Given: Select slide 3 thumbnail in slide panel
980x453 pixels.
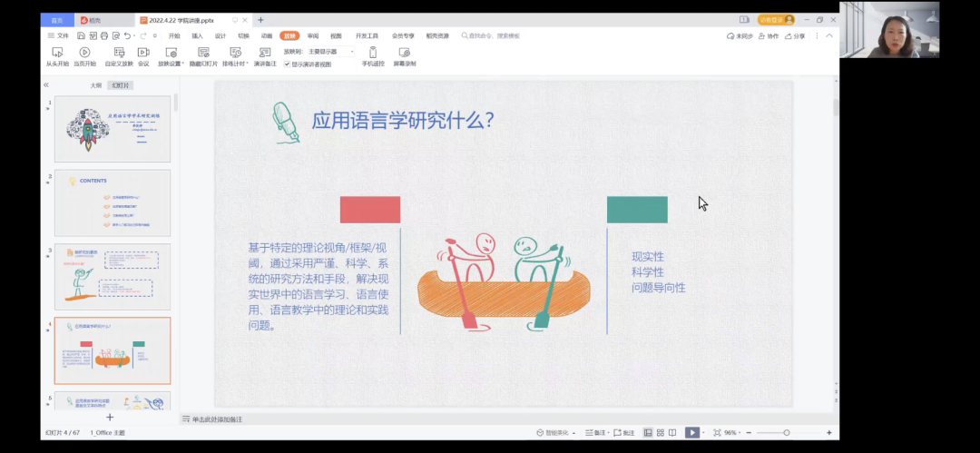Looking at the screenshot, I should click(x=113, y=276).
